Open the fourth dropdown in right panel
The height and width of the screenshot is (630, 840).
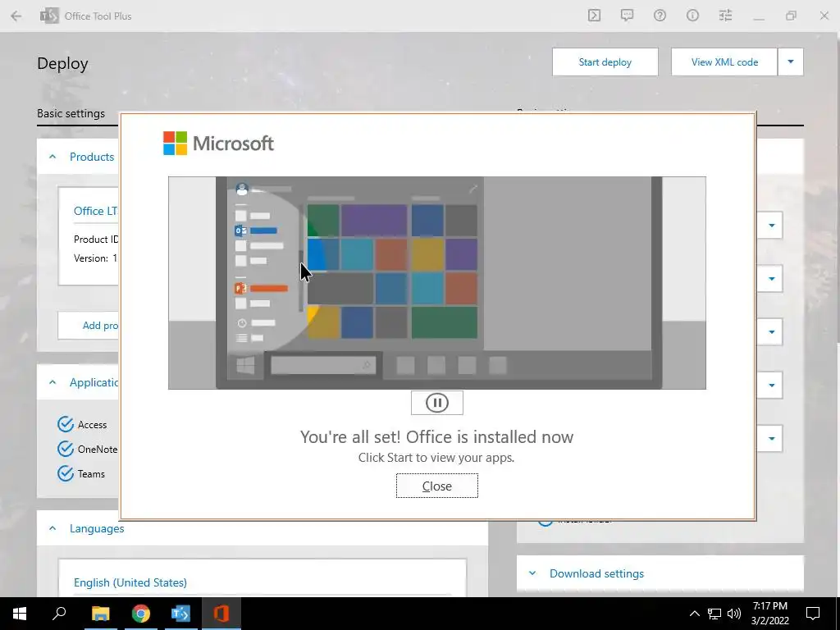pos(771,386)
